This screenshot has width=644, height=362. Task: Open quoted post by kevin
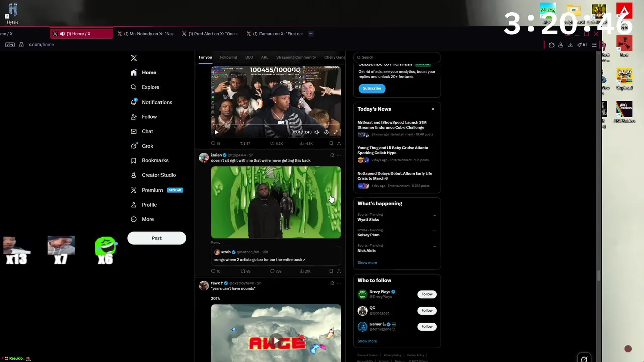pyautogui.click(x=276, y=256)
